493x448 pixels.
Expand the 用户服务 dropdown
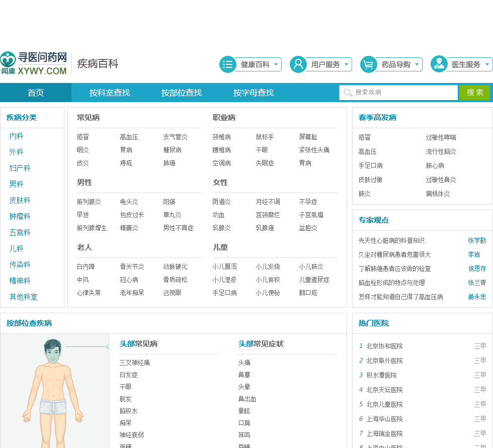click(346, 64)
